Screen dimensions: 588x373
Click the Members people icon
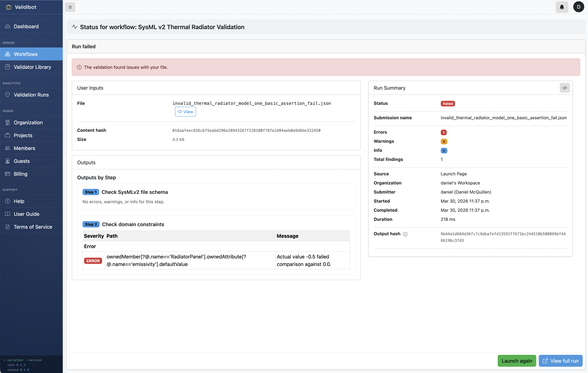[x=7, y=148]
